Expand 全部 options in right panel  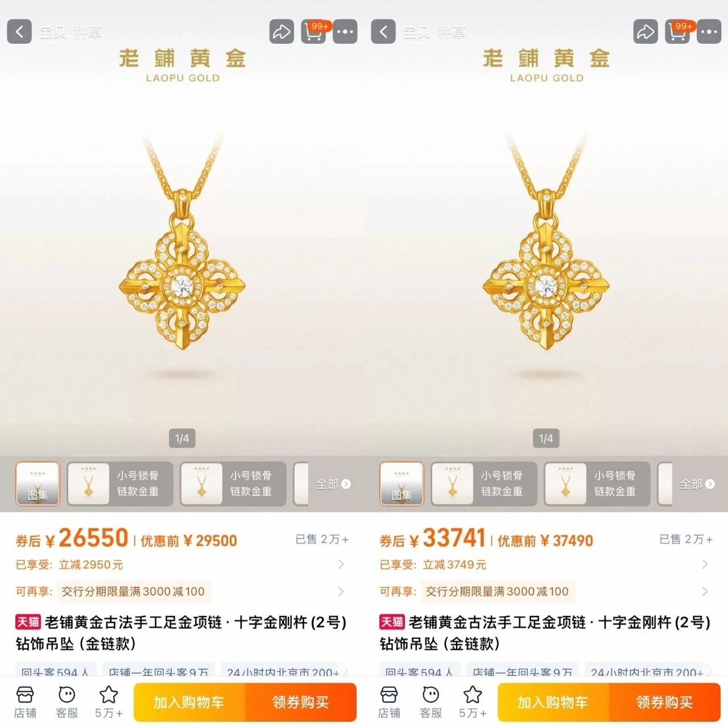697,484
